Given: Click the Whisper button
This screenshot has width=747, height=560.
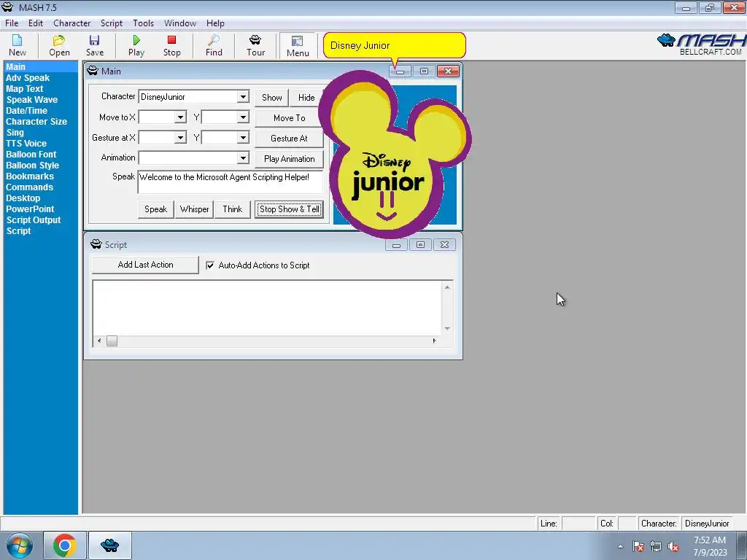Looking at the screenshot, I should coord(194,209).
